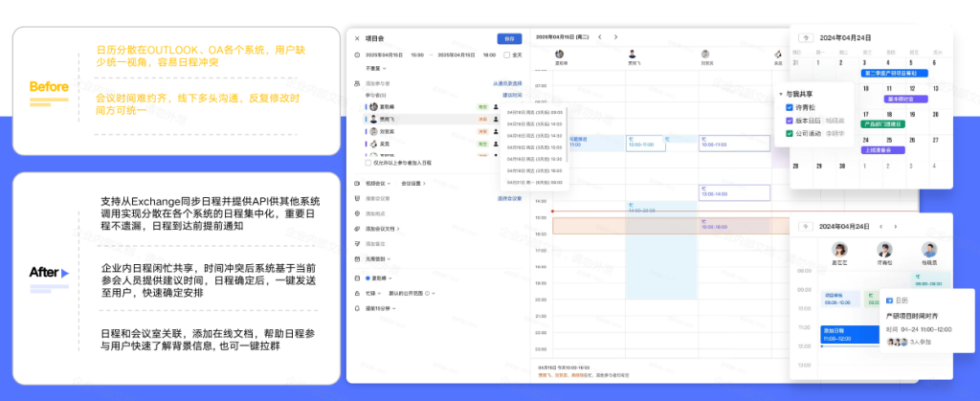The height and width of the screenshot is (401, 980).
Task: Open the 视频会议 dropdown
Action: tap(378, 184)
